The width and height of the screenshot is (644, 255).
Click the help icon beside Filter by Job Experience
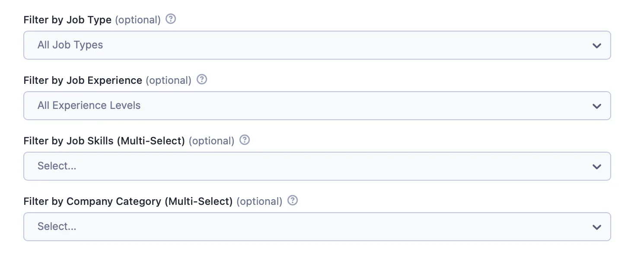coord(202,80)
